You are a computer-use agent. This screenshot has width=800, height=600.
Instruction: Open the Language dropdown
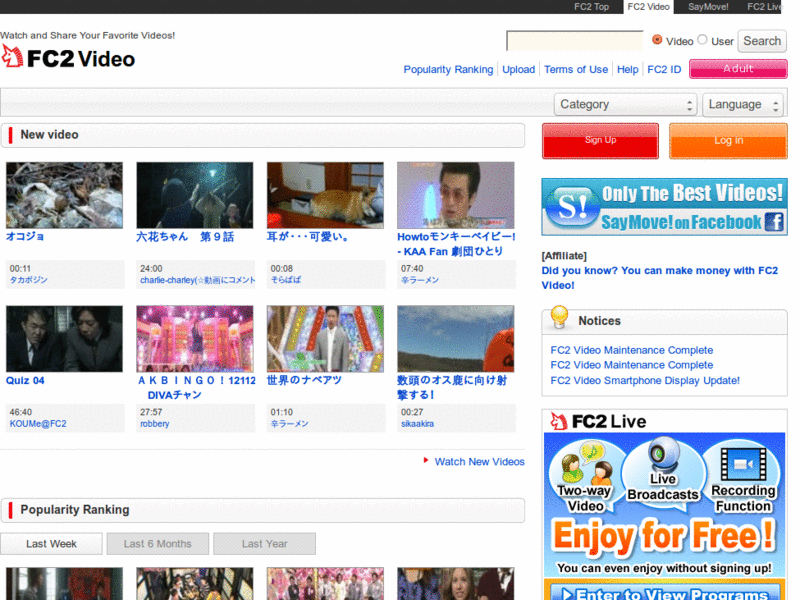pos(743,105)
